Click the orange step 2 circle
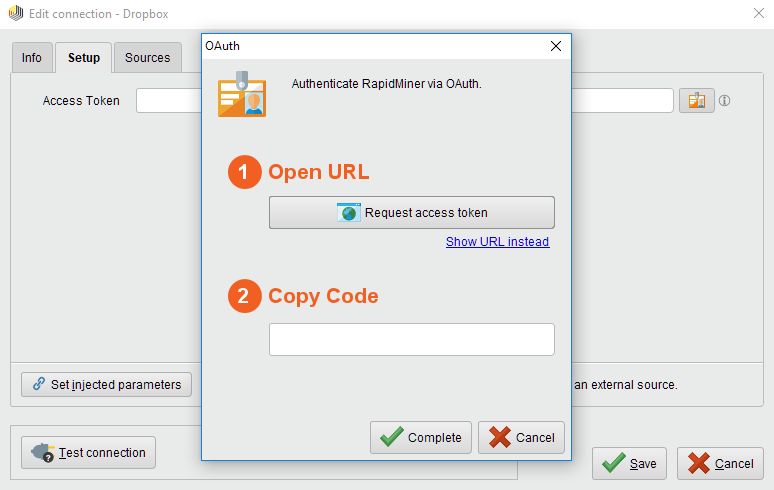Image resolution: width=774 pixels, height=490 pixels. [244, 296]
